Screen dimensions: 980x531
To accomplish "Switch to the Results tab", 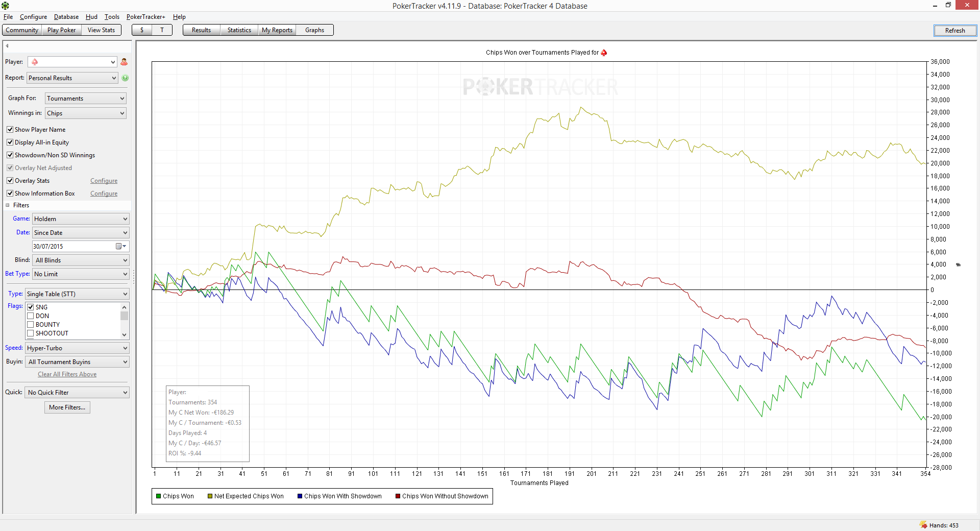I will (x=201, y=30).
